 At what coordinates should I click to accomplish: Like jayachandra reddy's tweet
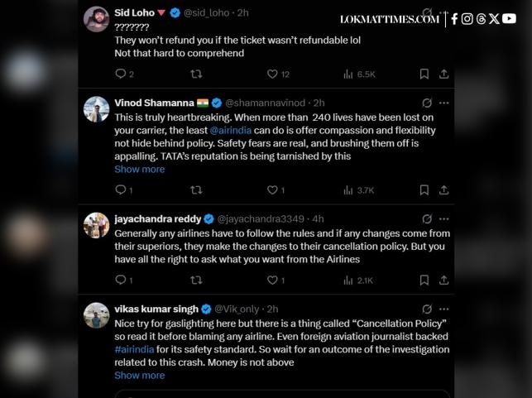[x=272, y=281]
